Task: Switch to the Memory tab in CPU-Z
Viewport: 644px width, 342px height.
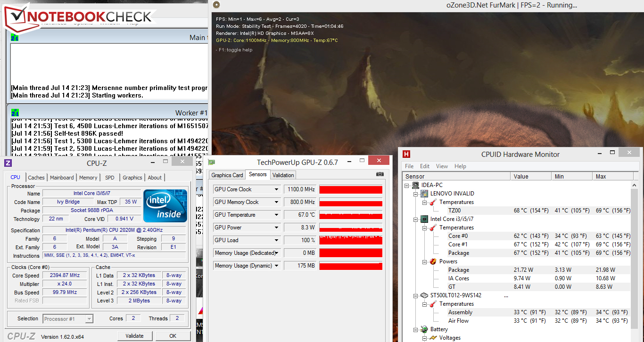Action: pos(88,178)
